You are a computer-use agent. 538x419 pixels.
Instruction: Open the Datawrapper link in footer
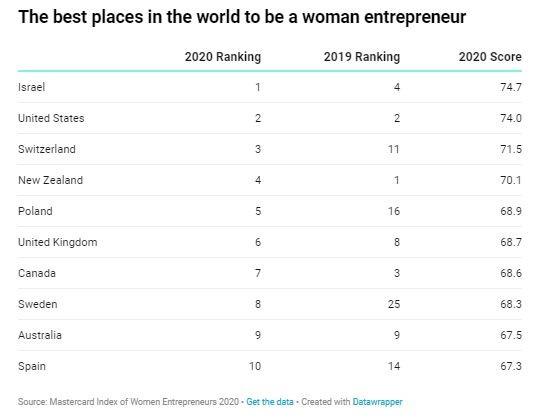[x=377, y=401]
